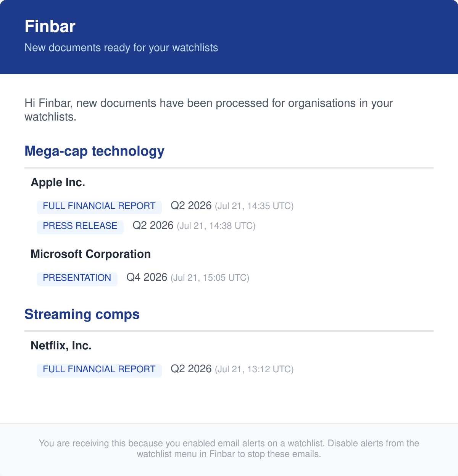Open the Mega-cap technology watchlist heading
458x476 pixels.
pyautogui.click(x=94, y=151)
